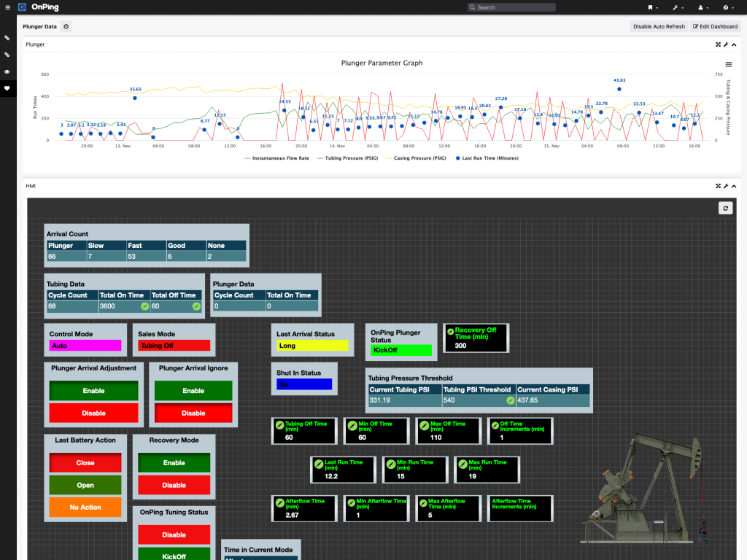Image resolution: width=747 pixels, height=560 pixels.
Task: Disable Recovery Mode
Action: click(x=174, y=485)
